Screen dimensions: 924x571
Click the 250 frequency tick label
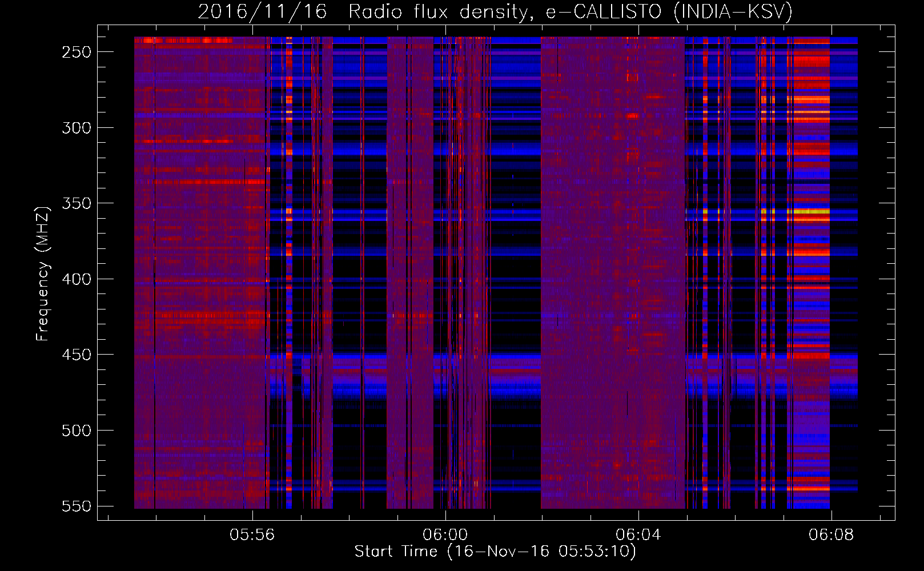[77, 52]
